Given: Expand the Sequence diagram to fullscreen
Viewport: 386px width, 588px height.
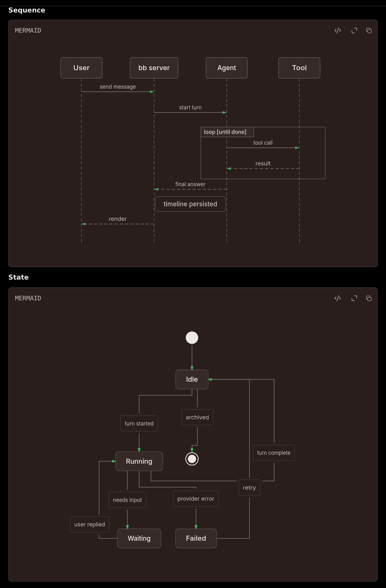Looking at the screenshot, I should point(354,30).
